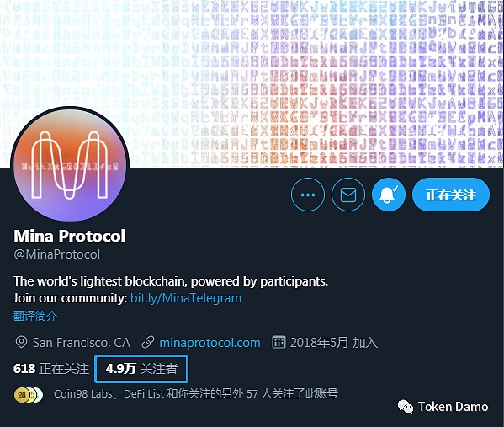Click the Coin98 Labs follower avatar

coord(22,394)
